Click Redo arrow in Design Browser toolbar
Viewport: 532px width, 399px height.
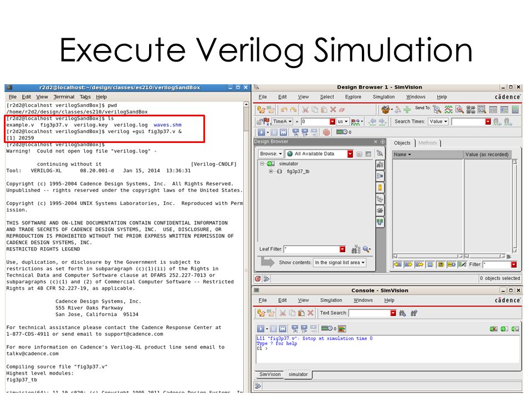pyautogui.click(x=293, y=110)
